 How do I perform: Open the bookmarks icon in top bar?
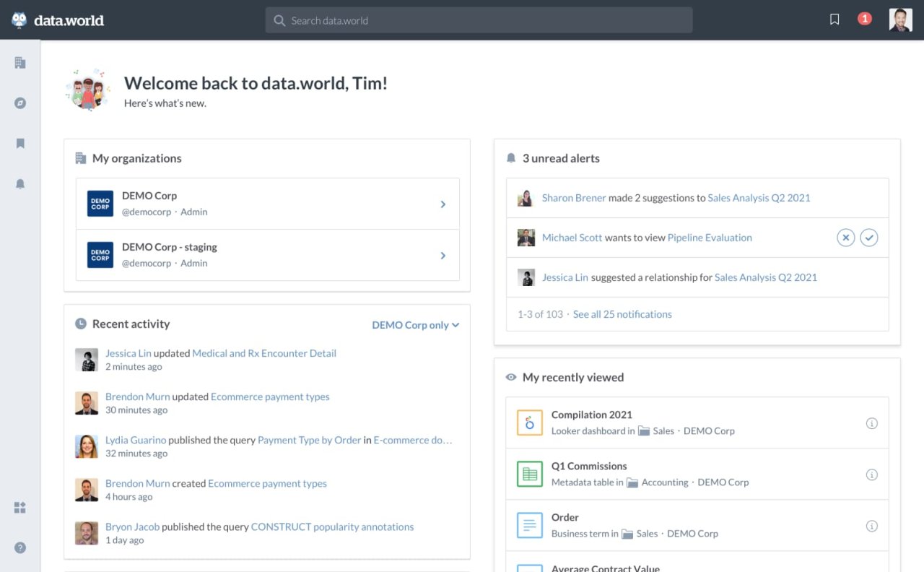834,19
